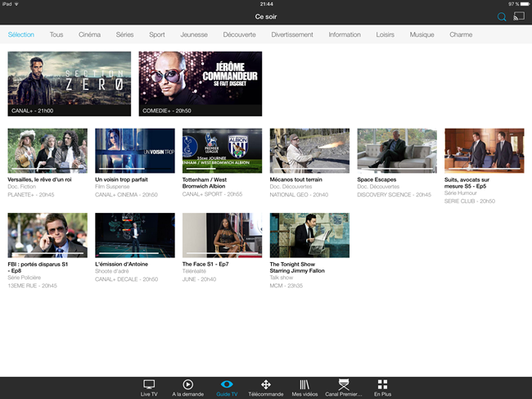Open the Un voisin trop parfait thumbnail
The image size is (532, 399).
pyautogui.click(x=135, y=151)
